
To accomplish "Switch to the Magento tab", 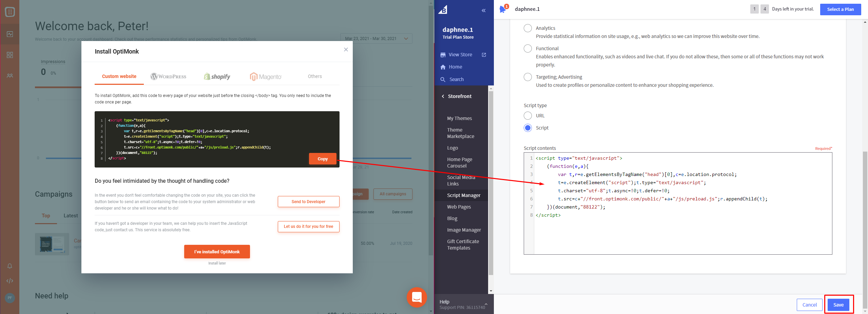I will pos(266,77).
